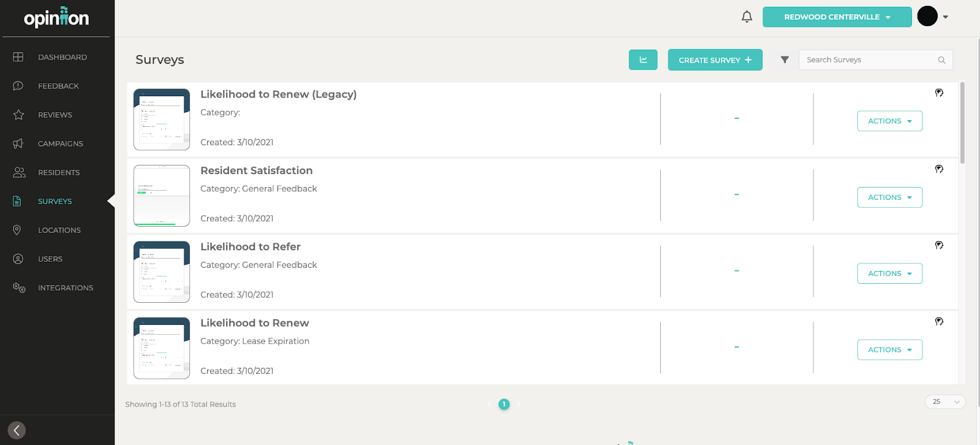This screenshot has width=980, height=445.
Task: Open the Likelihood to Renew (Legacy) title
Action: pos(279,94)
